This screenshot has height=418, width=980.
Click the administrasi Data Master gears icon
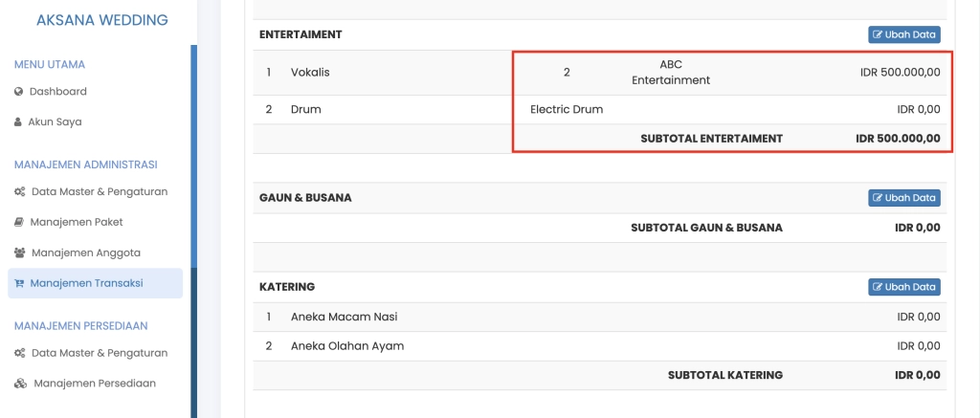[x=20, y=191]
